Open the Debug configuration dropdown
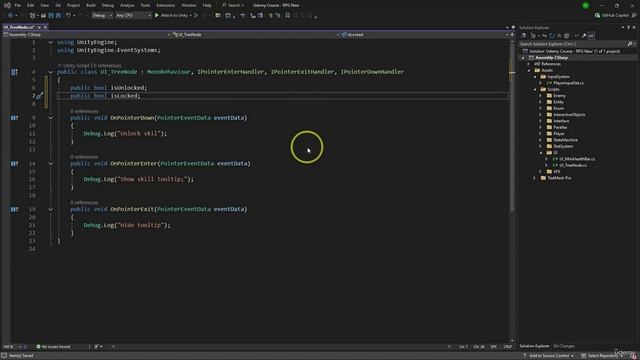640x360 pixels. [x=102, y=16]
